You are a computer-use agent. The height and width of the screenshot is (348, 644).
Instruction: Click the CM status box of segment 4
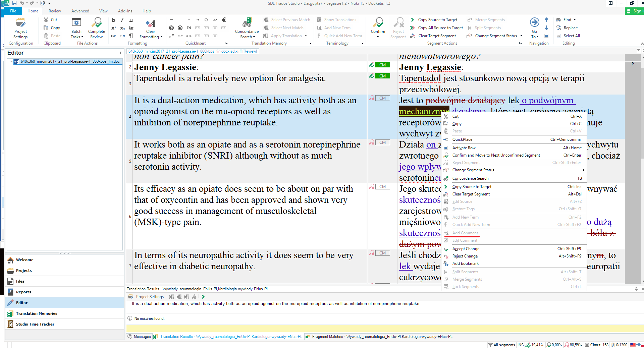click(x=383, y=98)
